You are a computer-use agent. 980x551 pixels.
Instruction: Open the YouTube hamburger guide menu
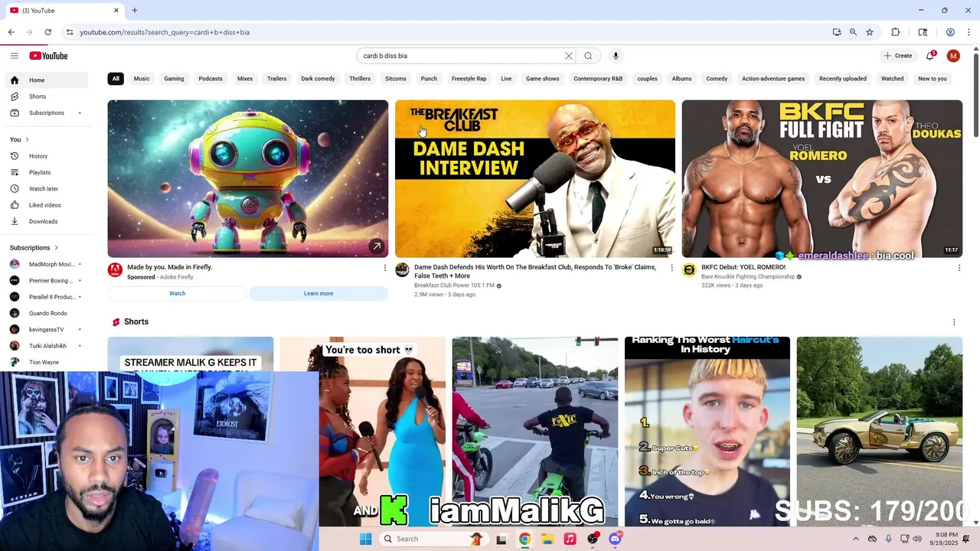pos(14,56)
